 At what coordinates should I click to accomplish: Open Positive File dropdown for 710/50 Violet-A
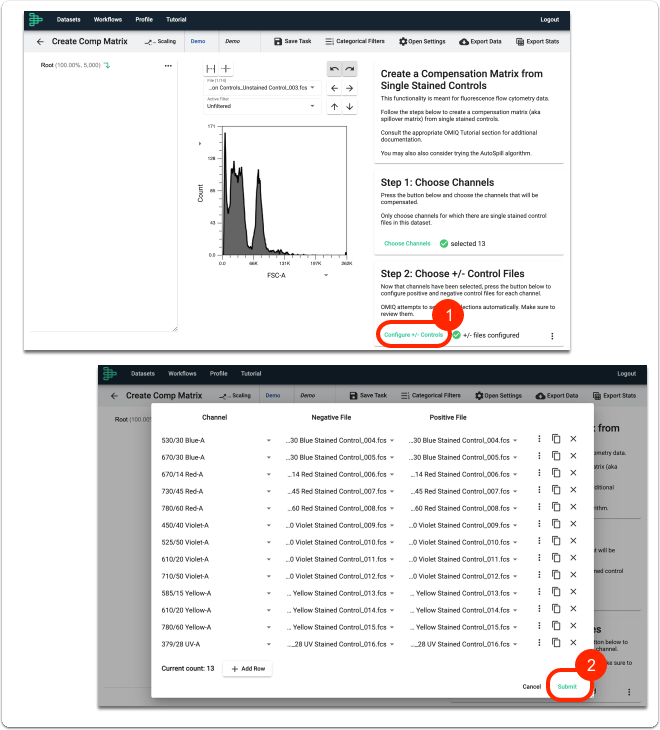coord(464,576)
